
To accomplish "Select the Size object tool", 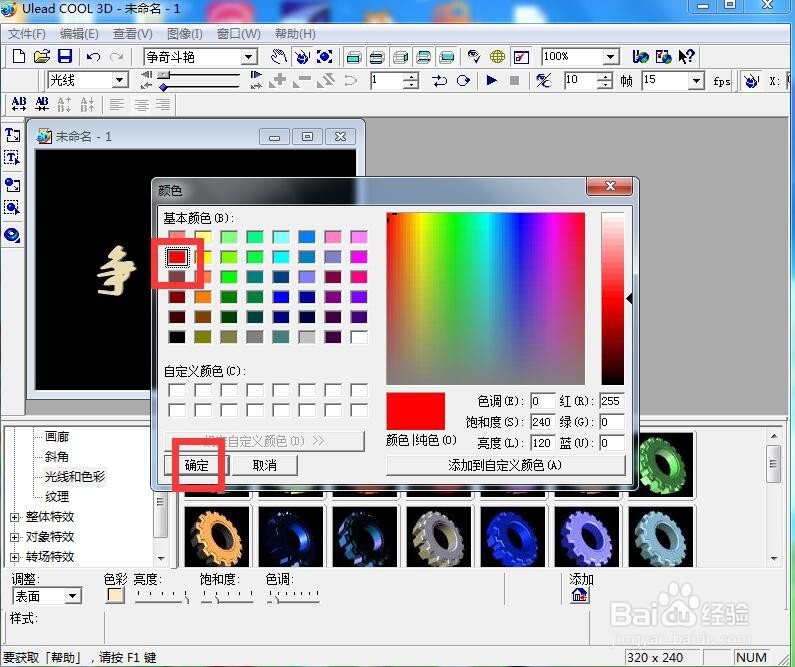I will pyautogui.click(x=324, y=57).
